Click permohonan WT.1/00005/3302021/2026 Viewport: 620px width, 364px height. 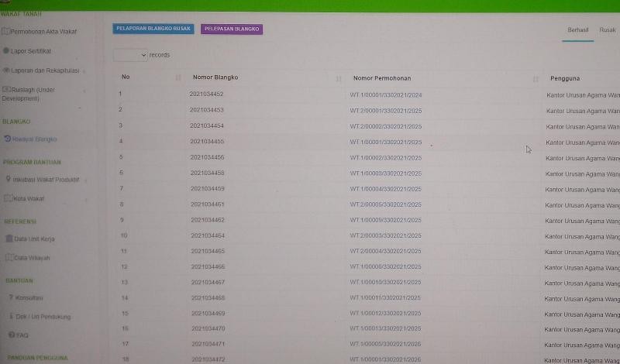[x=385, y=344]
